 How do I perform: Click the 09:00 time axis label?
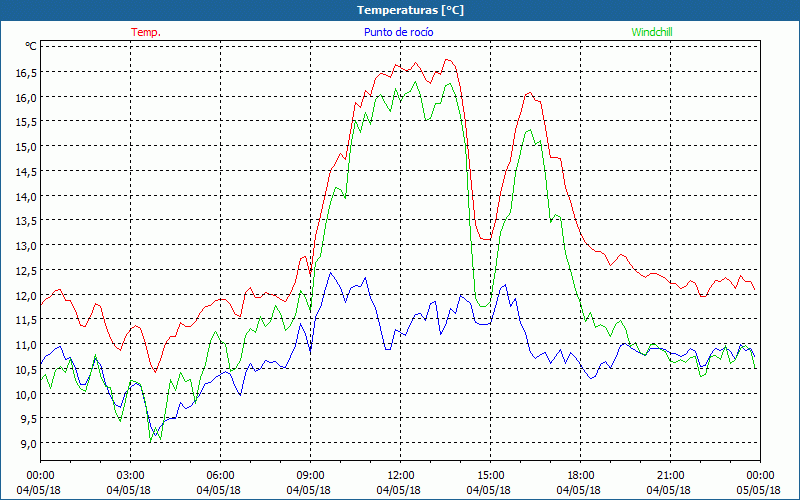tap(310, 476)
